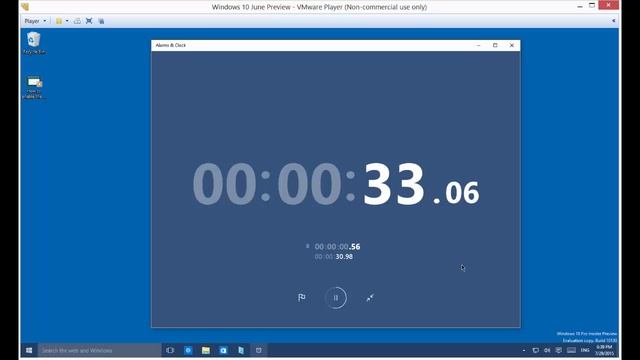
Task: Minimize the VMware Player window
Action: click(x=580, y=6)
